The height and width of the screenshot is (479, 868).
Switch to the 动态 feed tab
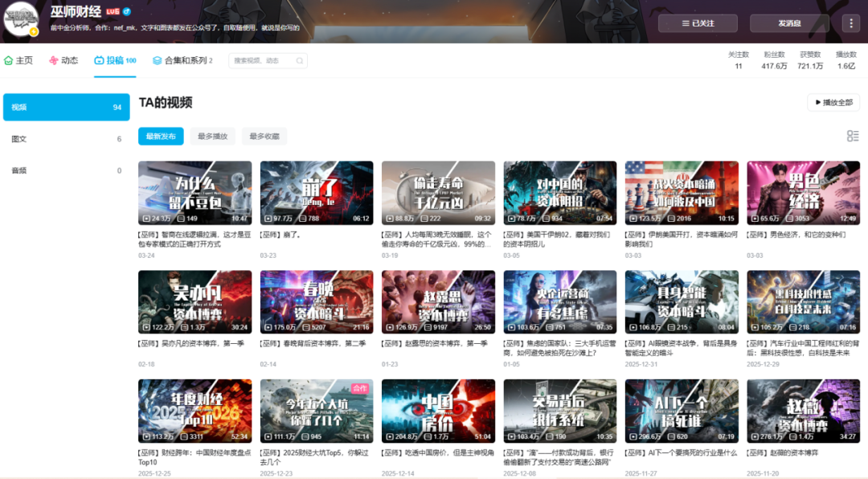pos(63,60)
